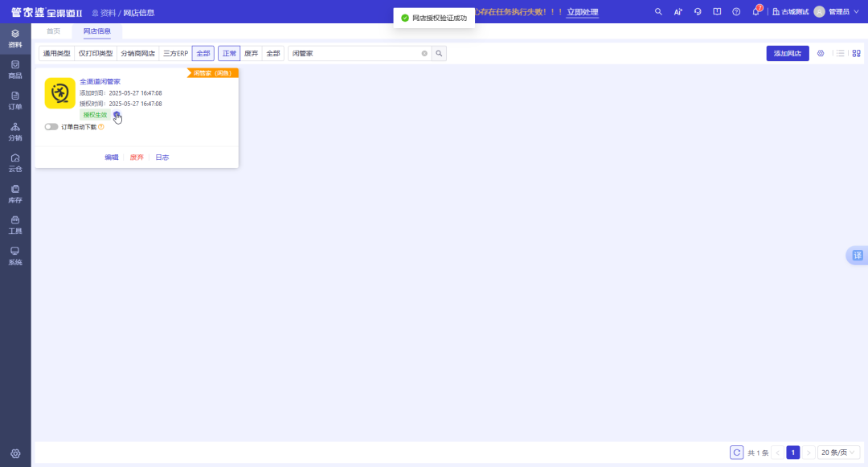Filter by 通用类型

pyautogui.click(x=56, y=54)
